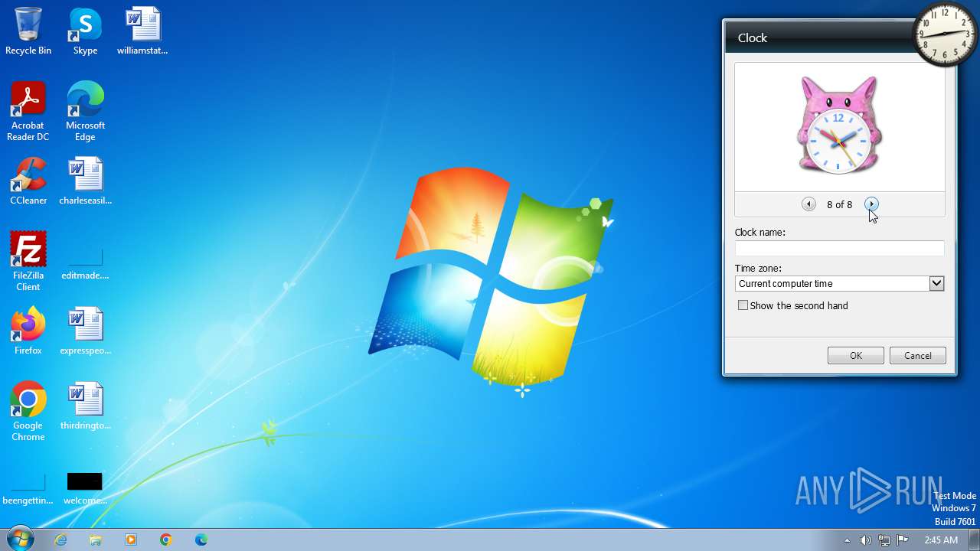Launch FileZilla Client shortcut
Screen dimensions: 980x551
point(28,262)
